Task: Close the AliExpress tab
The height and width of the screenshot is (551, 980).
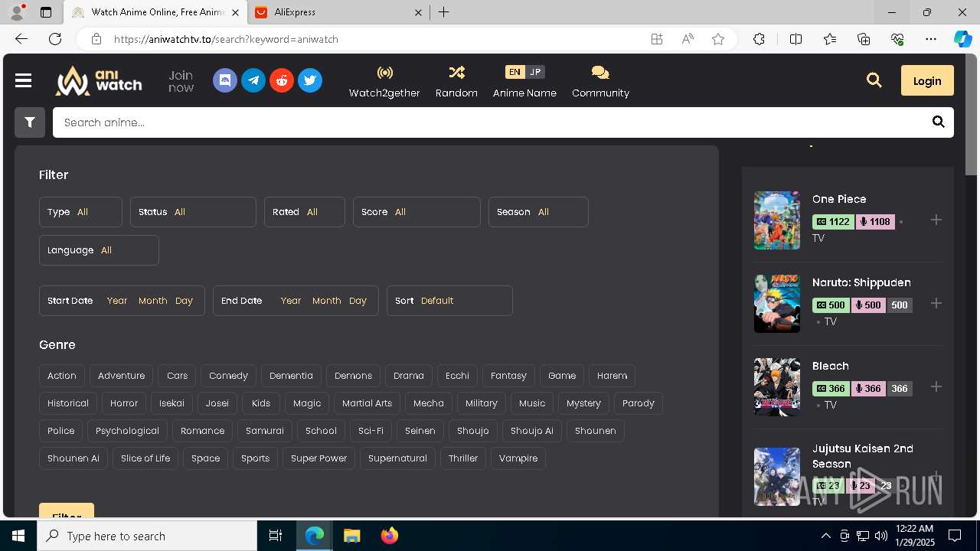Action: coord(418,12)
